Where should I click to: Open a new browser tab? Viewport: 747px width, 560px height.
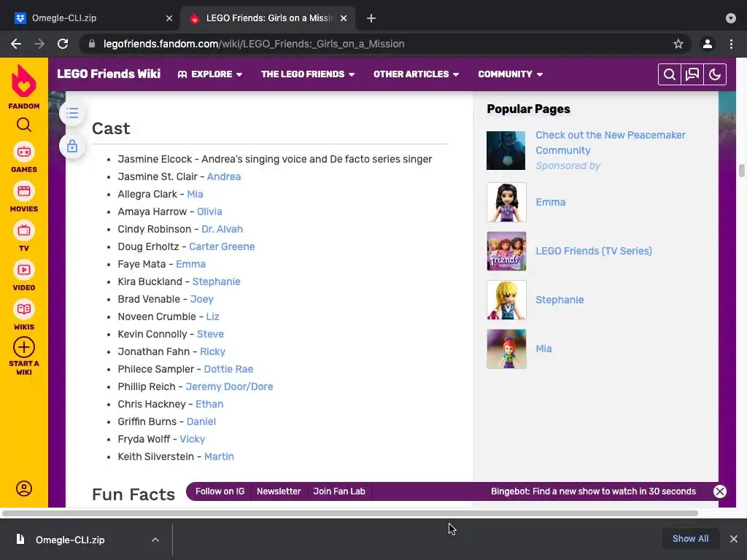371,18
